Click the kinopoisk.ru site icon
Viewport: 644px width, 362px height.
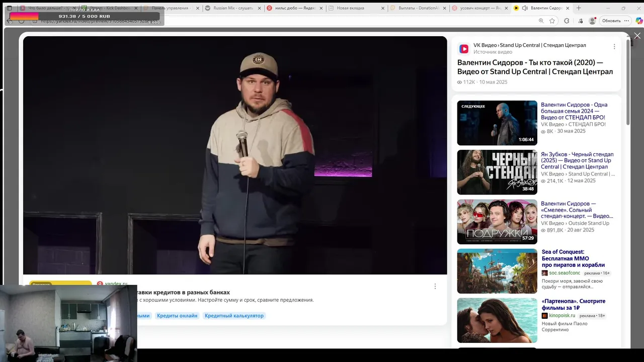coord(545,316)
